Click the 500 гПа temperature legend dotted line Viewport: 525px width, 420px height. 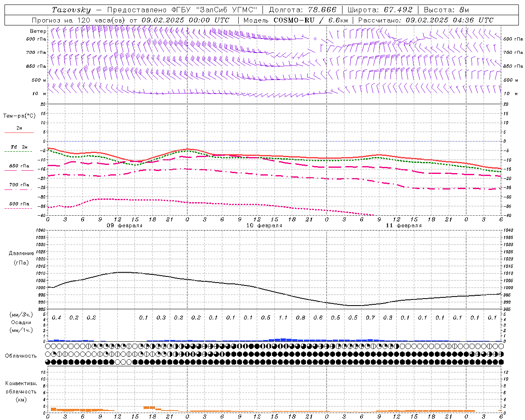click(18, 208)
